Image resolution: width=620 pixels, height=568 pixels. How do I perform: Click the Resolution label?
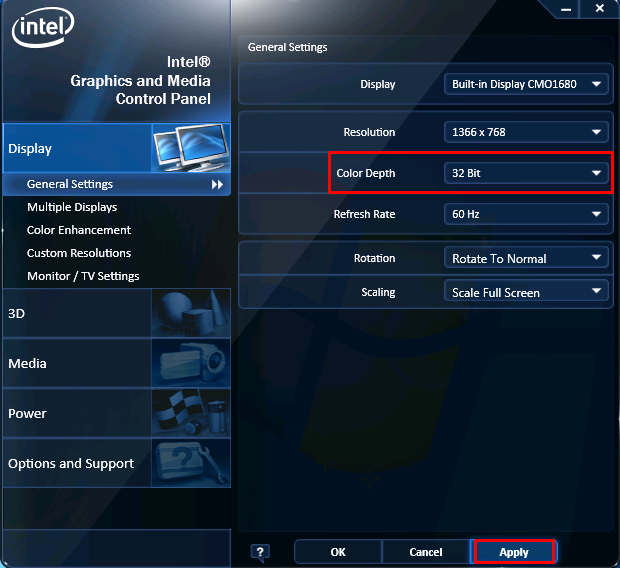coord(369,132)
